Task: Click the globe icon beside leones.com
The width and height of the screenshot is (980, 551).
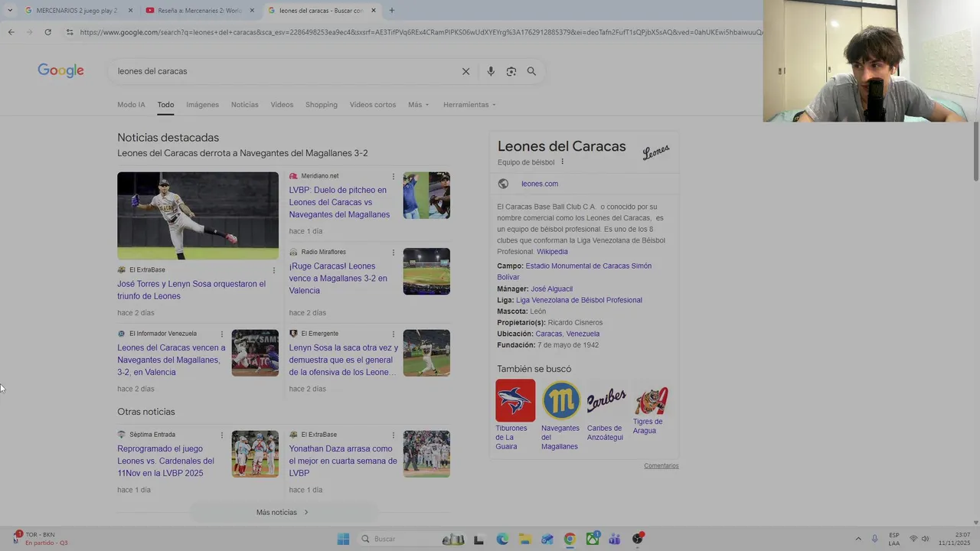Action: (x=503, y=184)
